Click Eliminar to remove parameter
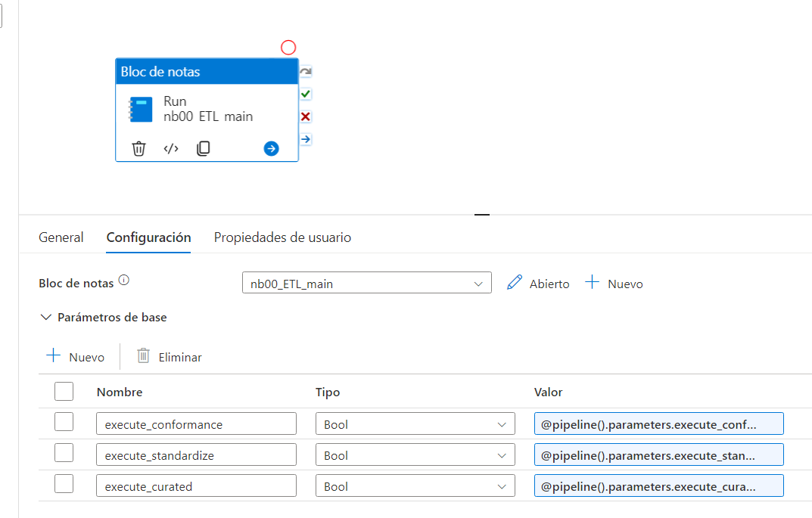This screenshot has height=518, width=812. 170,357
